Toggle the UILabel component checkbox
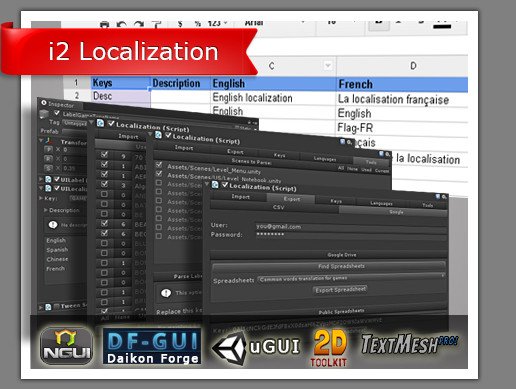Viewport: 516px width, 389px height. (x=57, y=179)
